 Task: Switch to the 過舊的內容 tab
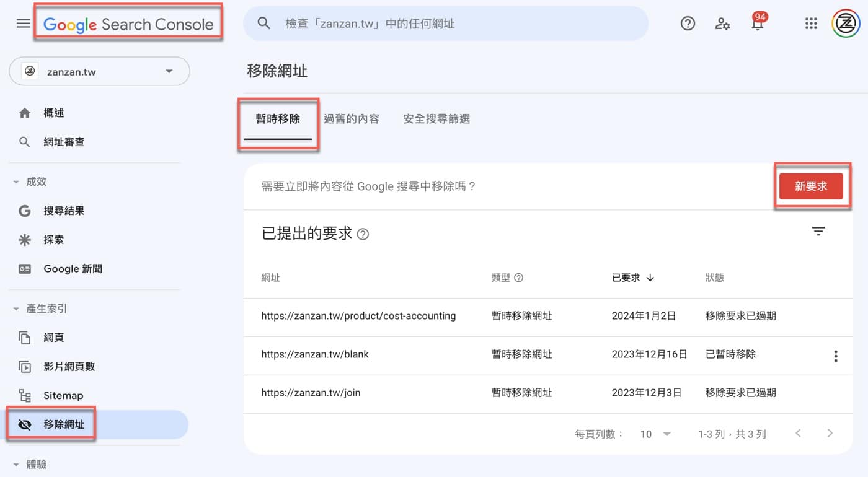(352, 119)
